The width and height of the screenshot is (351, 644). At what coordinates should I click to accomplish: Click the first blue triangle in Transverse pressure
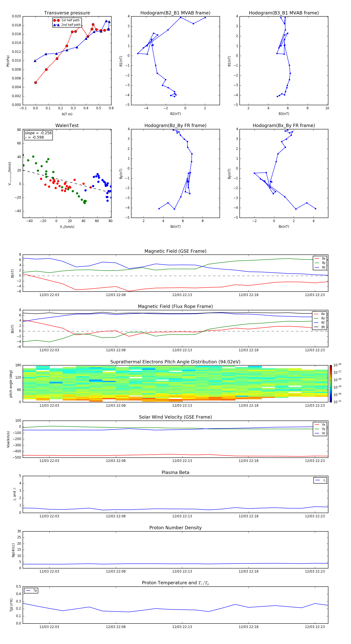pos(35,61)
